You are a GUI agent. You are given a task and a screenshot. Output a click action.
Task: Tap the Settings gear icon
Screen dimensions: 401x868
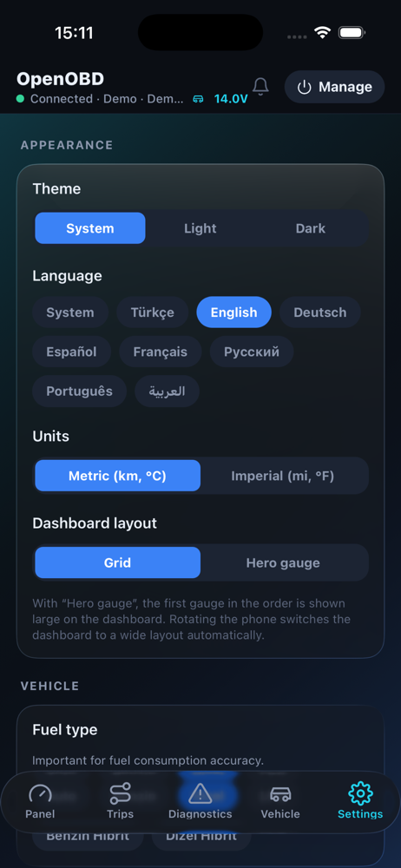coord(360,794)
